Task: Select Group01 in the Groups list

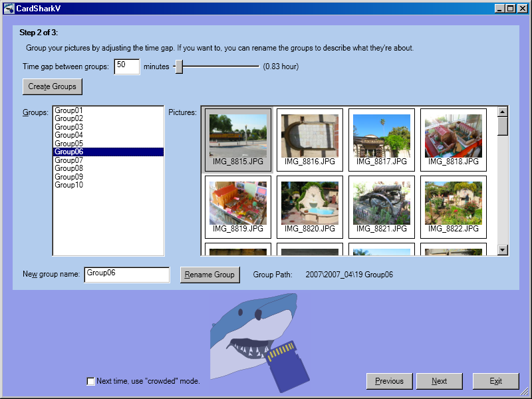Action: pyautogui.click(x=108, y=110)
